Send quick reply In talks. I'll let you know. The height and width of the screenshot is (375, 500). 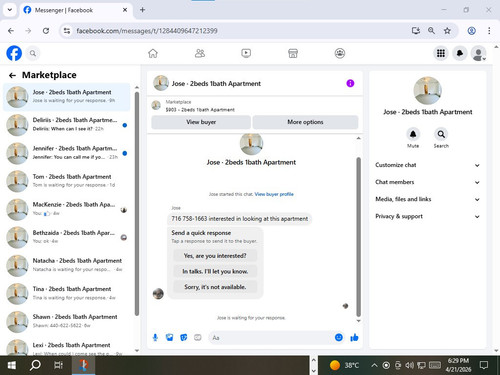click(x=215, y=271)
